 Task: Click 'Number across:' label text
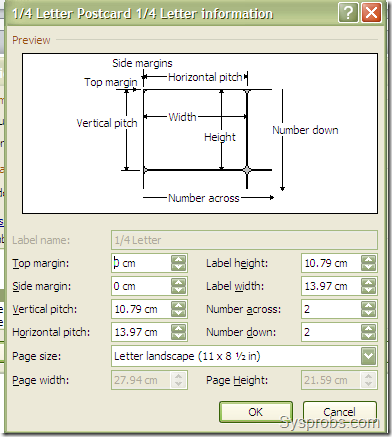tap(244, 309)
